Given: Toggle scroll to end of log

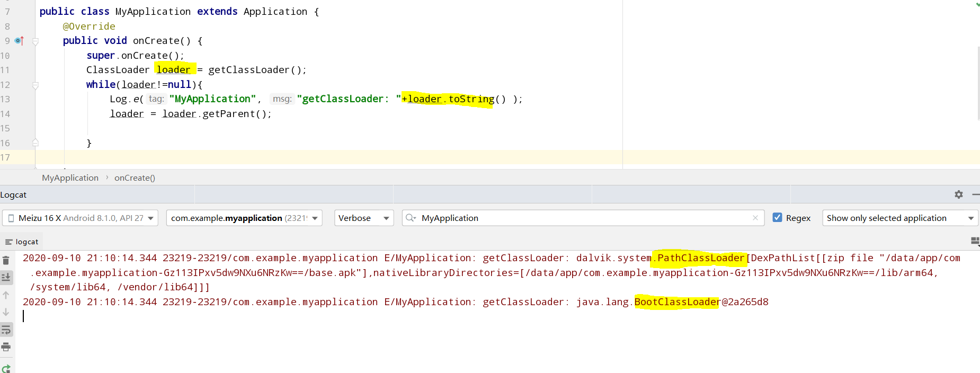Looking at the screenshot, I should (x=6, y=277).
